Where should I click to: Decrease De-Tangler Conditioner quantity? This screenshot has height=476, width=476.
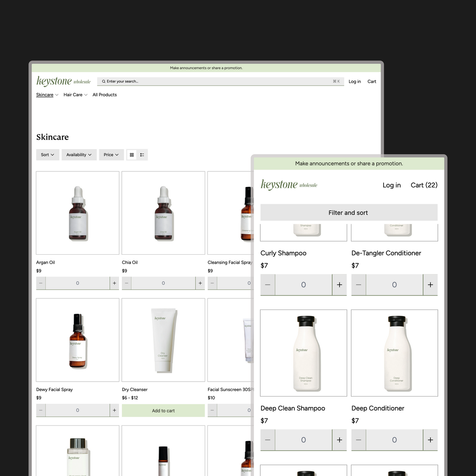tap(358, 284)
